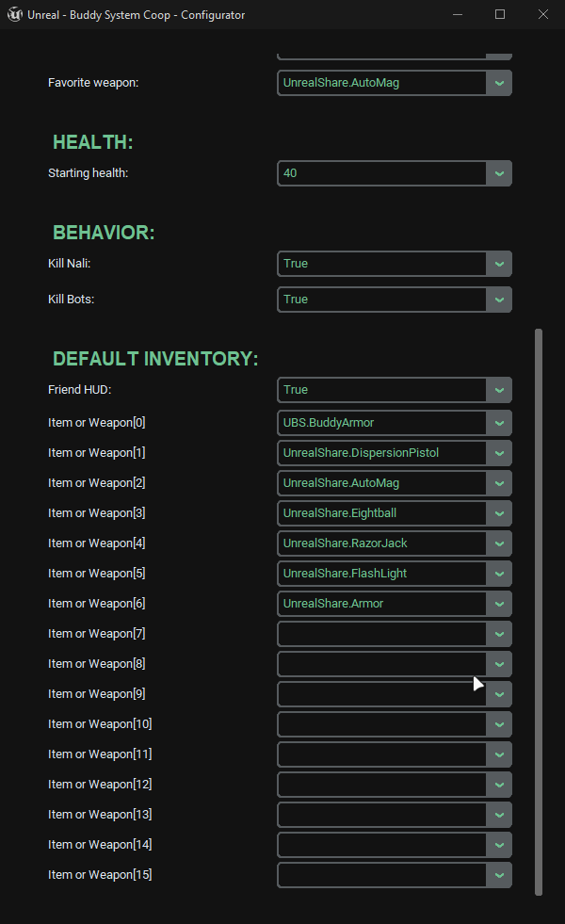Click chevron next to UnrealShare.Eightball
This screenshot has width=565, height=924.
click(499, 513)
